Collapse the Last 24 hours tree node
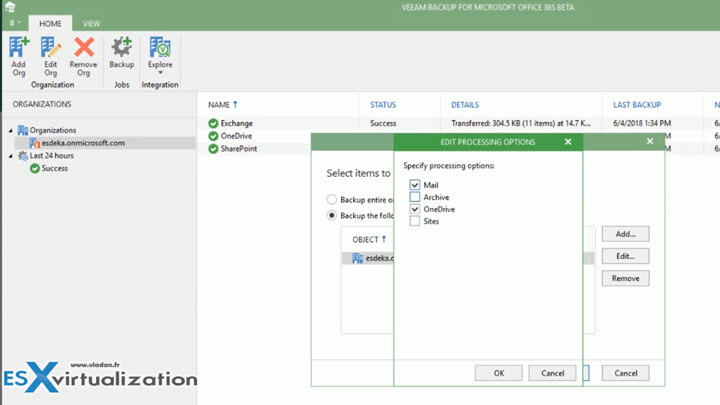The width and height of the screenshot is (720, 405). 11,156
